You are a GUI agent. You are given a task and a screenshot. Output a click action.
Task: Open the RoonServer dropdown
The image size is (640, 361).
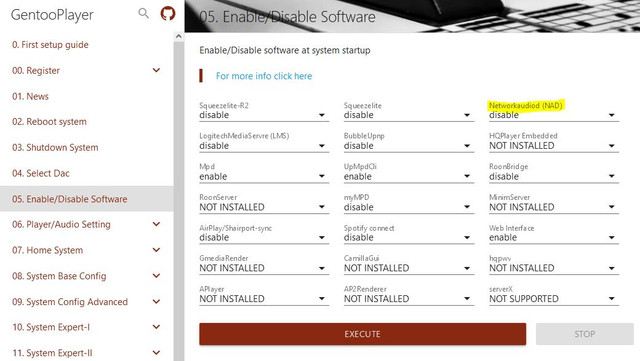pyautogui.click(x=264, y=207)
